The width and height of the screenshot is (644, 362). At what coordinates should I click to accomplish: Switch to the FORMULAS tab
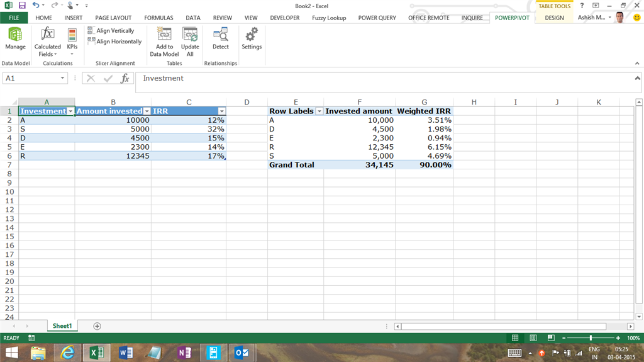[x=158, y=18]
